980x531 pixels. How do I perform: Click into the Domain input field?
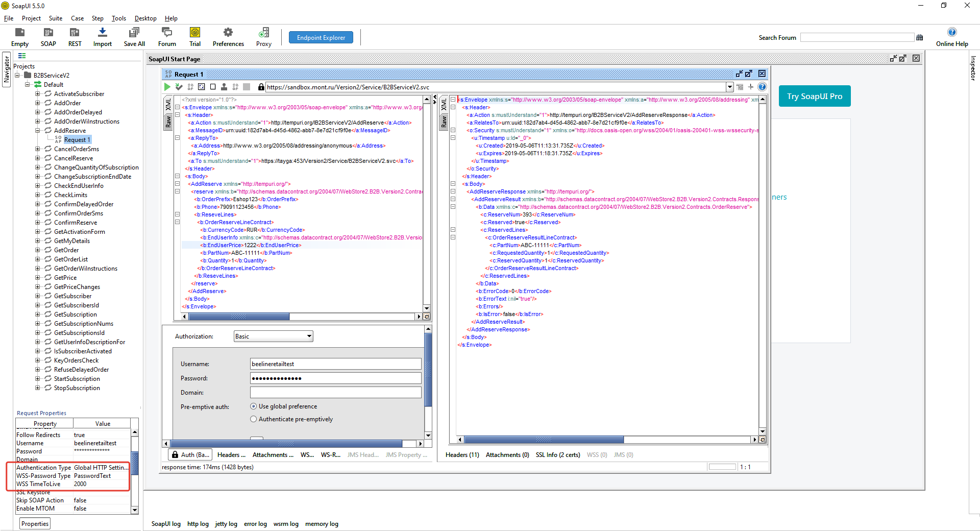(x=335, y=393)
